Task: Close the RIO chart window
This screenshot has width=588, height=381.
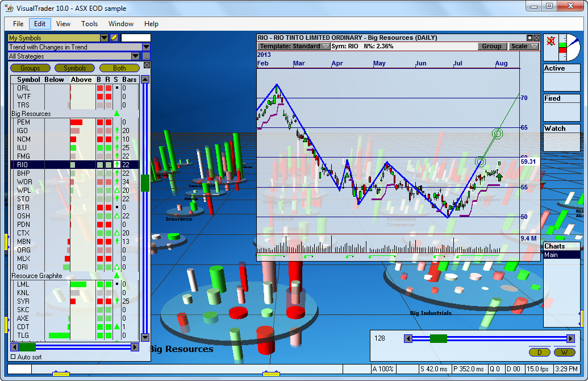Action: tap(537, 38)
